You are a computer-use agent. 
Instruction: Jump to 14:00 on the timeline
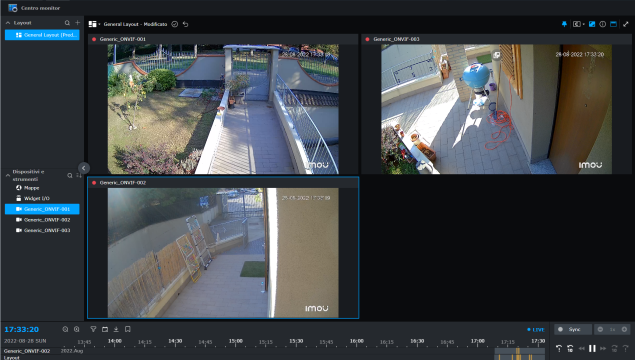(x=115, y=341)
